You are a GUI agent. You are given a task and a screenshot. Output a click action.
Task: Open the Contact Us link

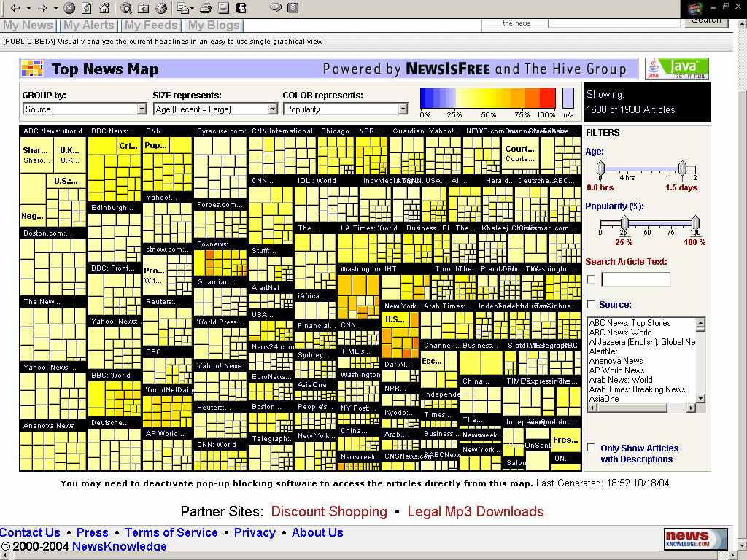point(30,532)
